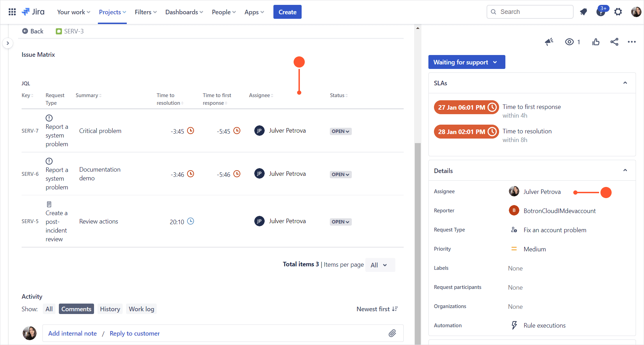Switch activity view to History

pos(110,309)
